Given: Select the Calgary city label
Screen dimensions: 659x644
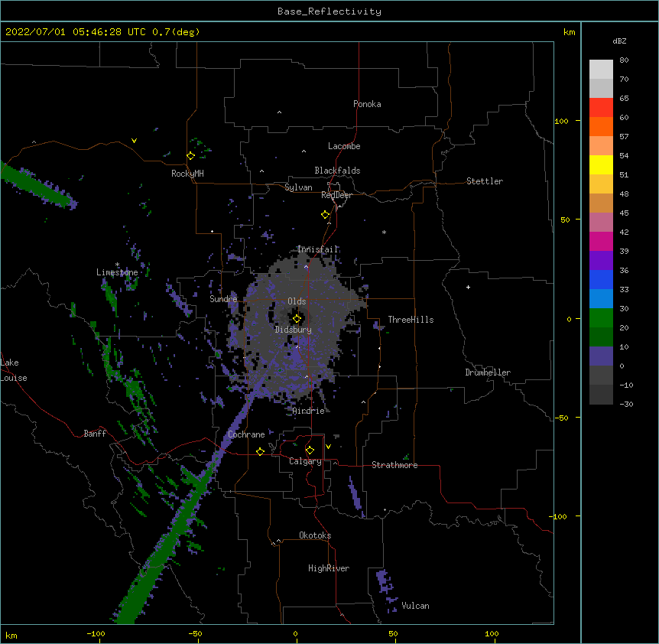Looking at the screenshot, I should pyautogui.click(x=305, y=461).
